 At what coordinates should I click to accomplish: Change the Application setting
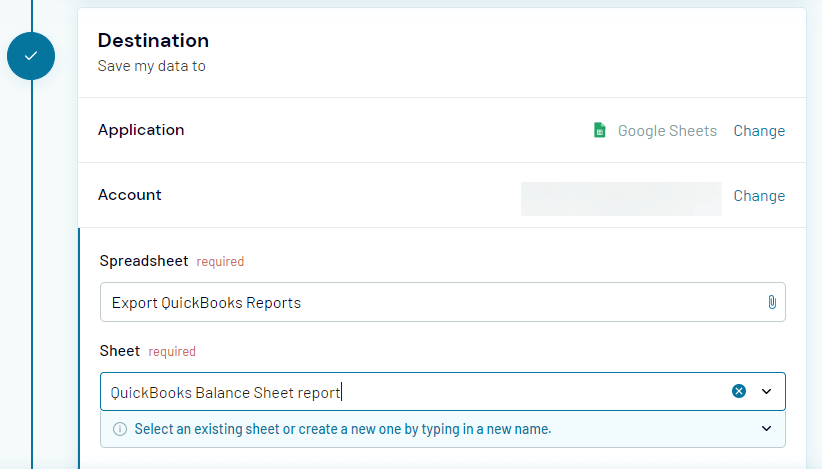(x=759, y=130)
